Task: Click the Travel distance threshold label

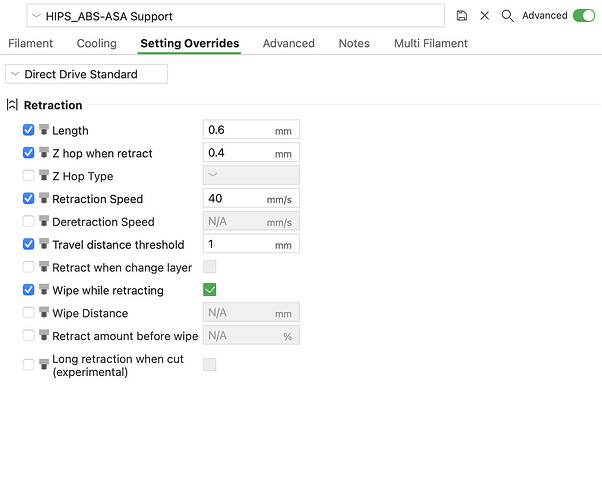Action: point(118,245)
